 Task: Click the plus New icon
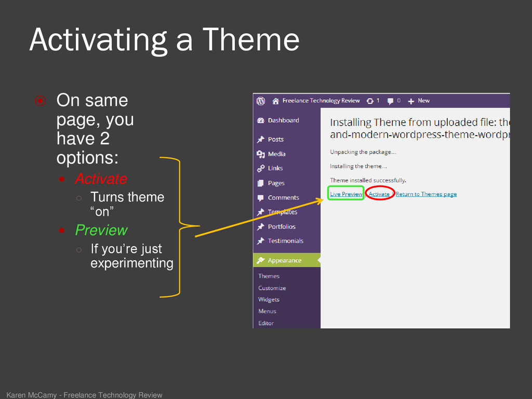point(411,101)
